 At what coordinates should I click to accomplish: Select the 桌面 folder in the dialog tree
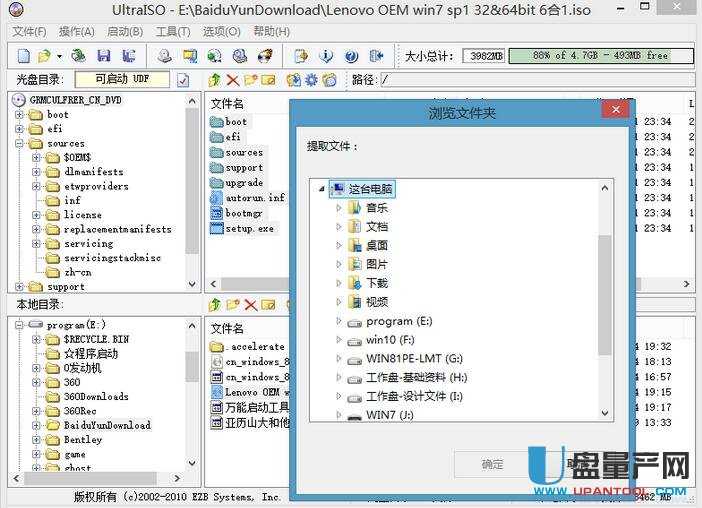click(377, 245)
